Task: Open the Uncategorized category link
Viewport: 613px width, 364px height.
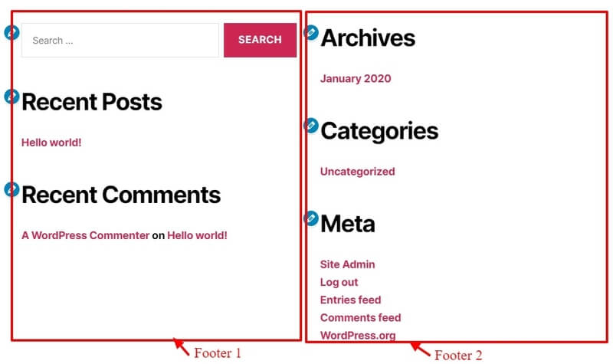Action: click(357, 172)
